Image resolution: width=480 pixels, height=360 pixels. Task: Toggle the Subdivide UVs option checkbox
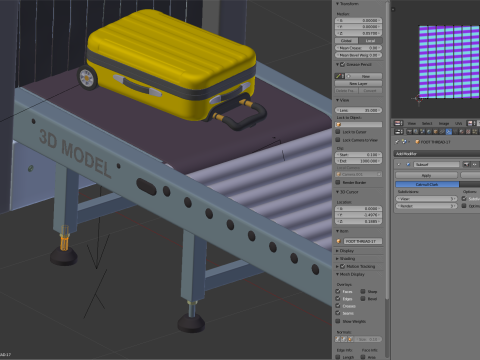[x=464, y=198]
